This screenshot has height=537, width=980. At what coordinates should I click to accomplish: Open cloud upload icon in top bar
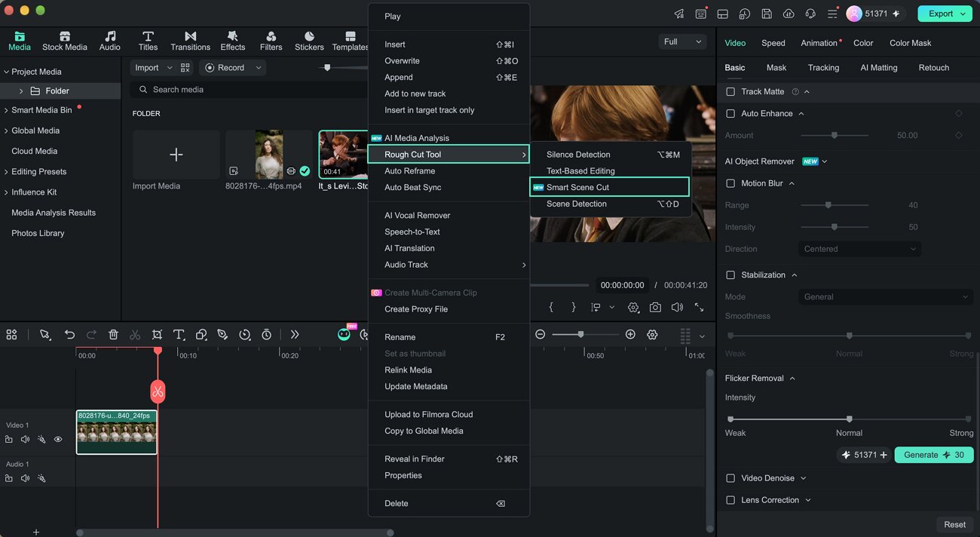pos(788,14)
